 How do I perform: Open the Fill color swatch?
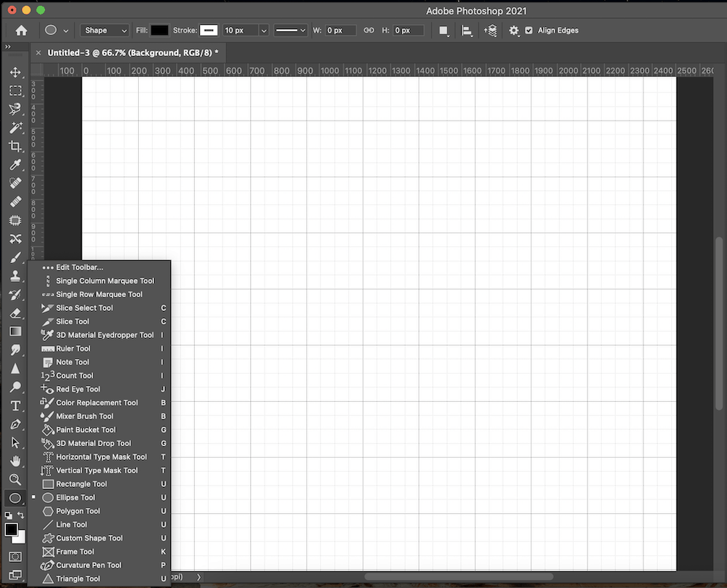pyautogui.click(x=159, y=30)
